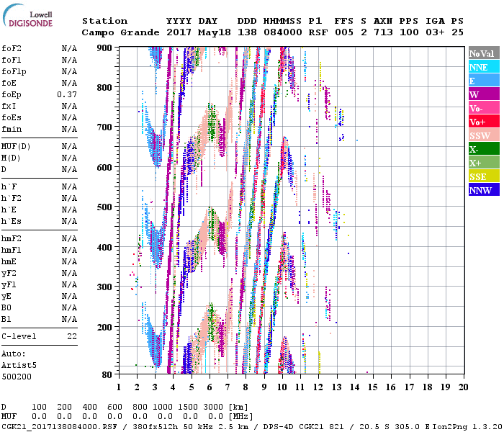504x432 pixels.
Task: Click the 20 MHz frequency axis label
Action: tap(463, 387)
